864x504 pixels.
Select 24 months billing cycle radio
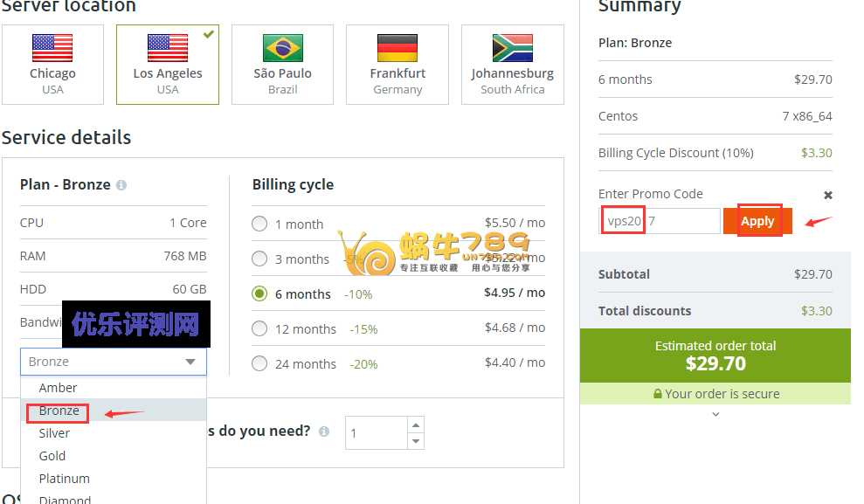pyautogui.click(x=259, y=363)
